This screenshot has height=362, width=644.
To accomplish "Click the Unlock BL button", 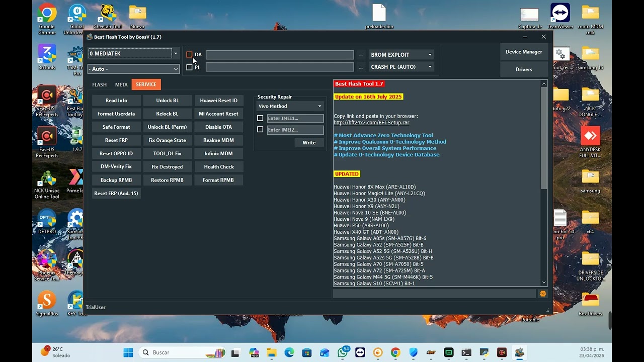I will 168,101.
